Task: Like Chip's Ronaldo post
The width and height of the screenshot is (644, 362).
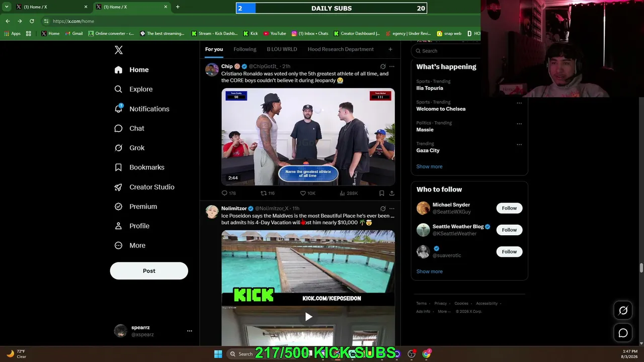Action: pos(307,193)
